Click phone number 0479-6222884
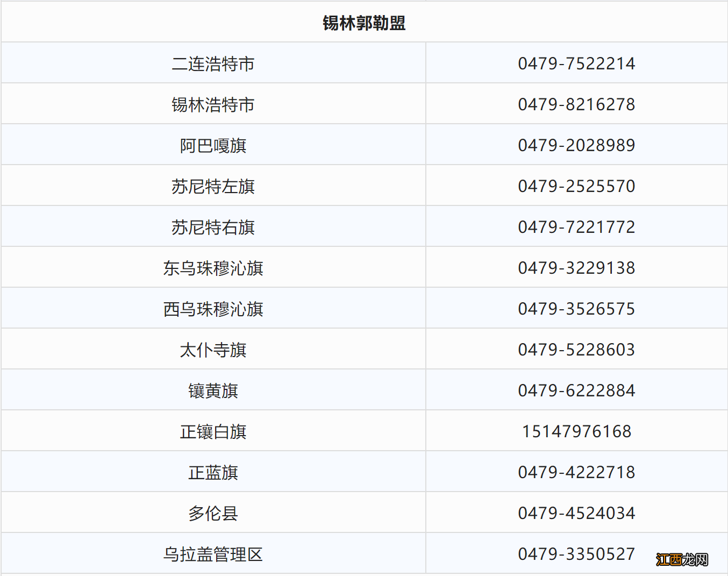 pyautogui.click(x=577, y=390)
